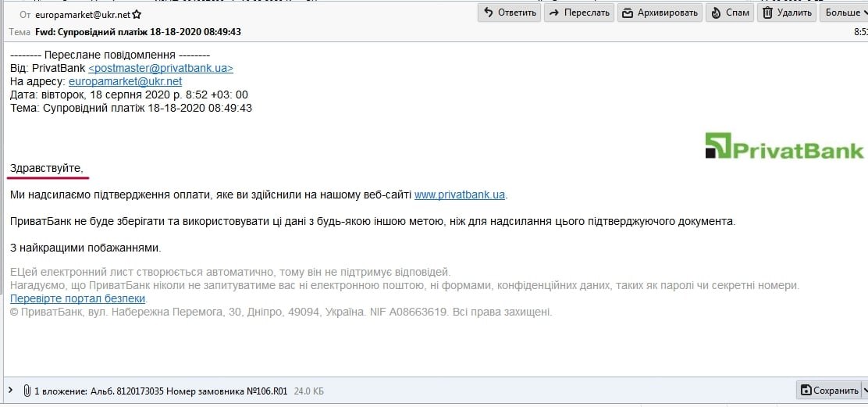Click the Ответить reply button

tap(510, 12)
